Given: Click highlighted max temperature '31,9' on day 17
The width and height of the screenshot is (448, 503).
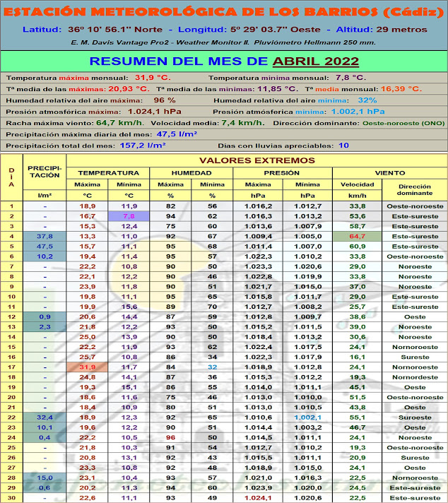Looking at the screenshot, I should click(88, 367).
